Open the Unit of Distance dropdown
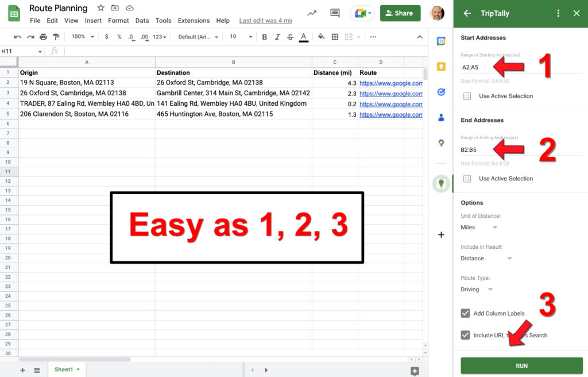 [477, 227]
